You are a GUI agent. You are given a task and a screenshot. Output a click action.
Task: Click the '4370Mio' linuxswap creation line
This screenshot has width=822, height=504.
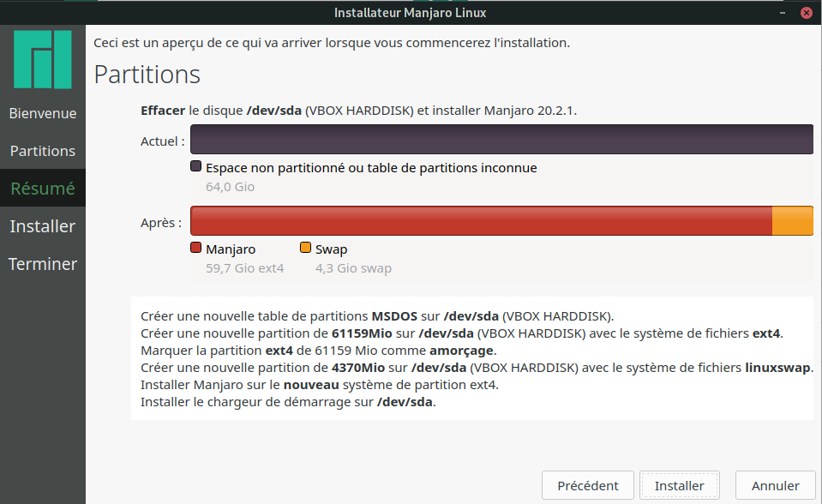click(x=477, y=368)
